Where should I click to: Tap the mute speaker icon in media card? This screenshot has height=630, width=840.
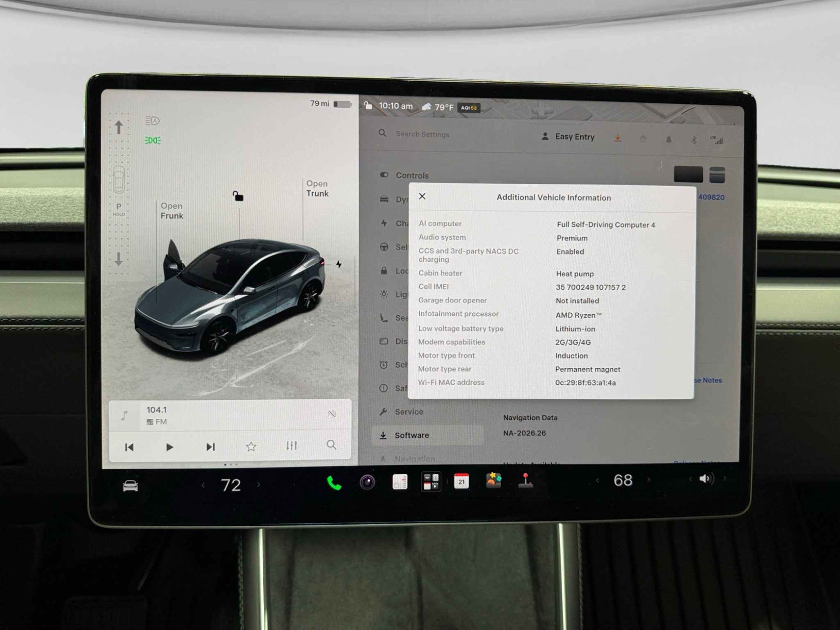point(332,414)
